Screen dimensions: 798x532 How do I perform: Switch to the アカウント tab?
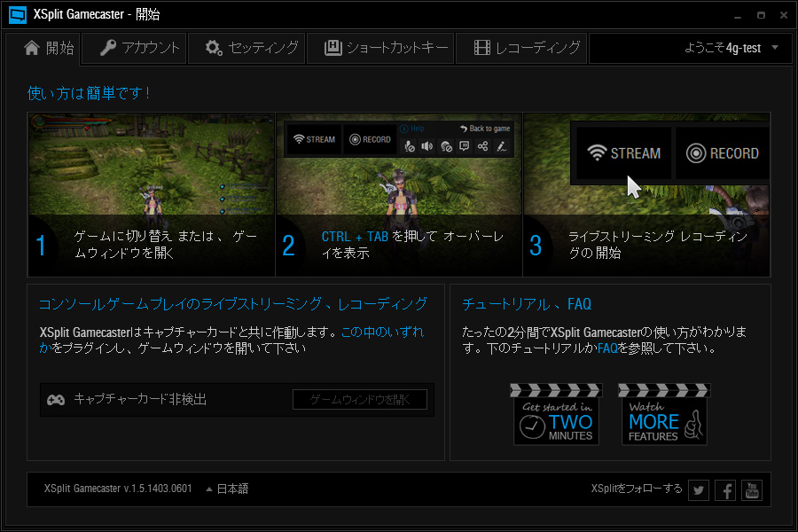[x=134, y=49]
